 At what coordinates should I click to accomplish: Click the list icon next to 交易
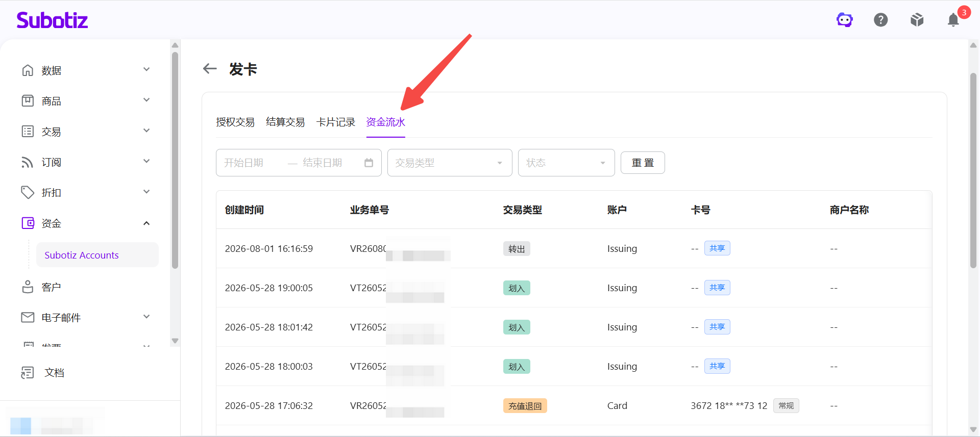pyautogui.click(x=28, y=132)
